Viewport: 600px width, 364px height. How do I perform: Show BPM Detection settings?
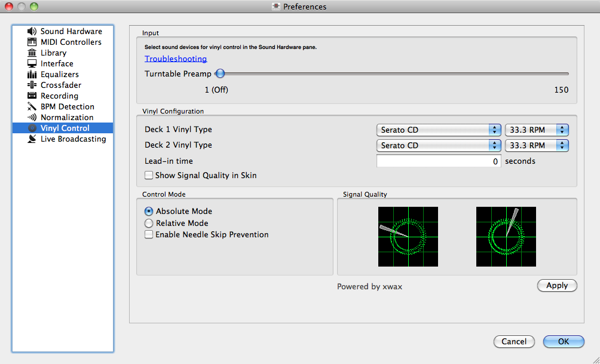(63, 106)
